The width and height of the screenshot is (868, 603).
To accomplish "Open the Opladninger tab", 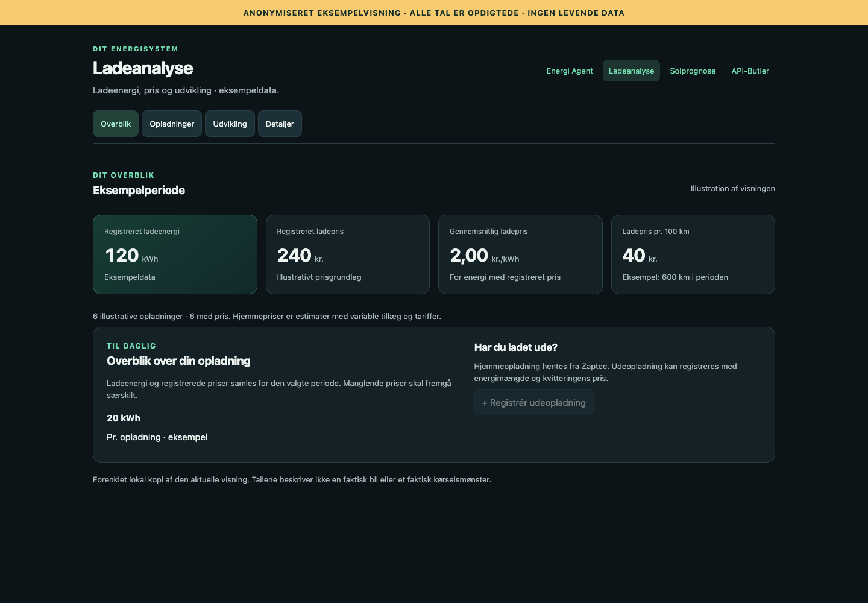I will pyautogui.click(x=172, y=124).
